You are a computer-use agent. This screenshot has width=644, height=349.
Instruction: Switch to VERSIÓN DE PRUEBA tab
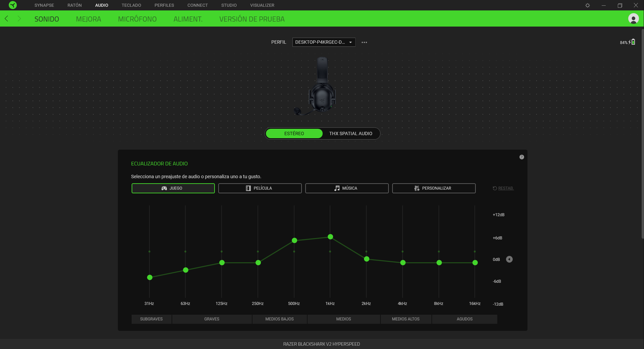pyautogui.click(x=252, y=19)
